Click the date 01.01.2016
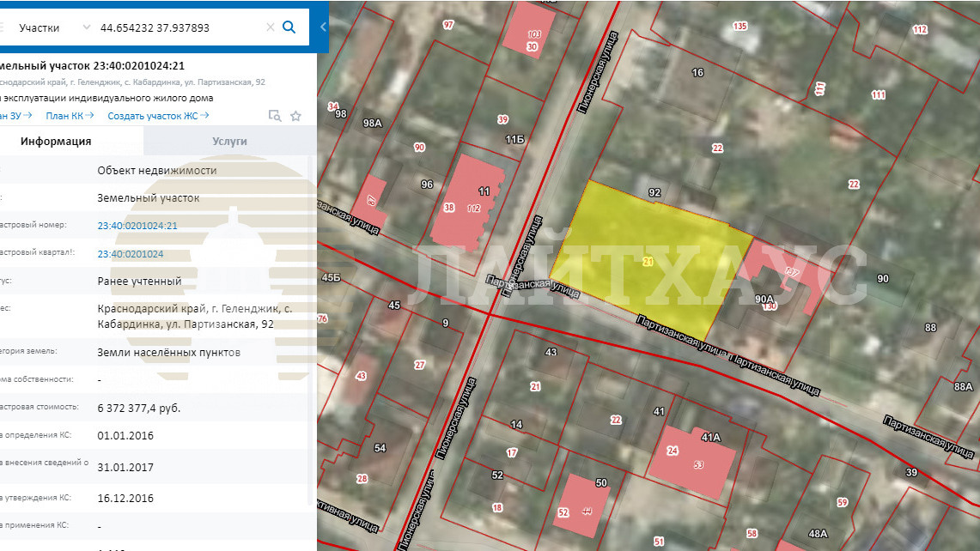The width and height of the screenshot is (980, 551). tap(125, 435)
